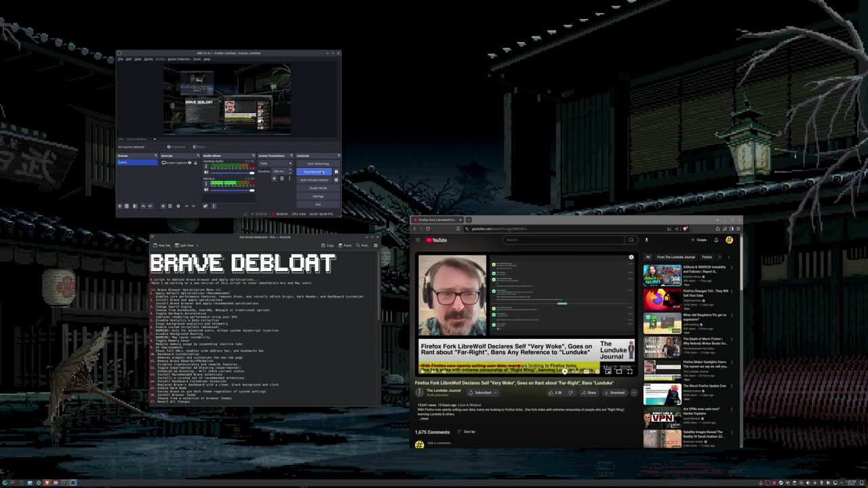The image size is (868, 488).
Task: Remove selected scene with the Scenes trash icon
Action: tap(126, 206)
